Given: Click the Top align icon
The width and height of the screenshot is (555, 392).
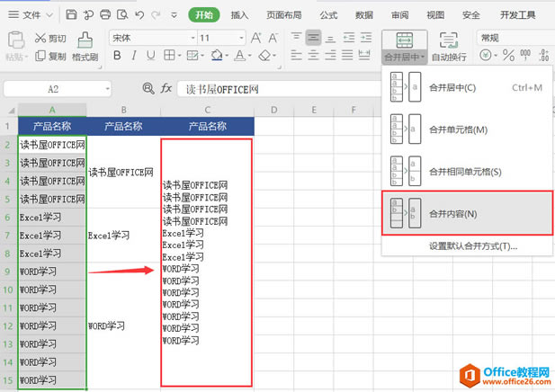Looking at the screenshot, I should tap(296, 37).
